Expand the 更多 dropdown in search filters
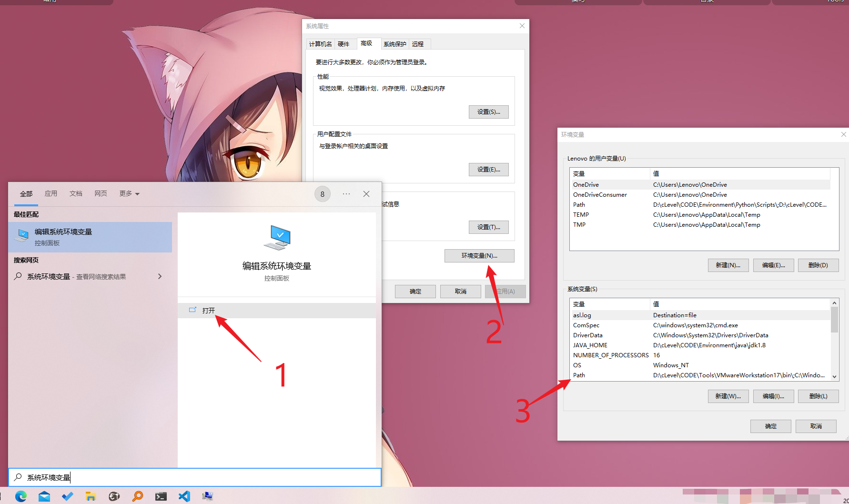 [129, 193]
